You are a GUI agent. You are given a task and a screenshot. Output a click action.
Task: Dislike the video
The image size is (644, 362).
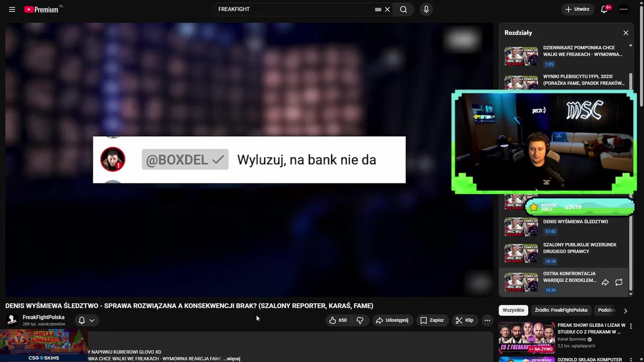(x=360, y=320)
